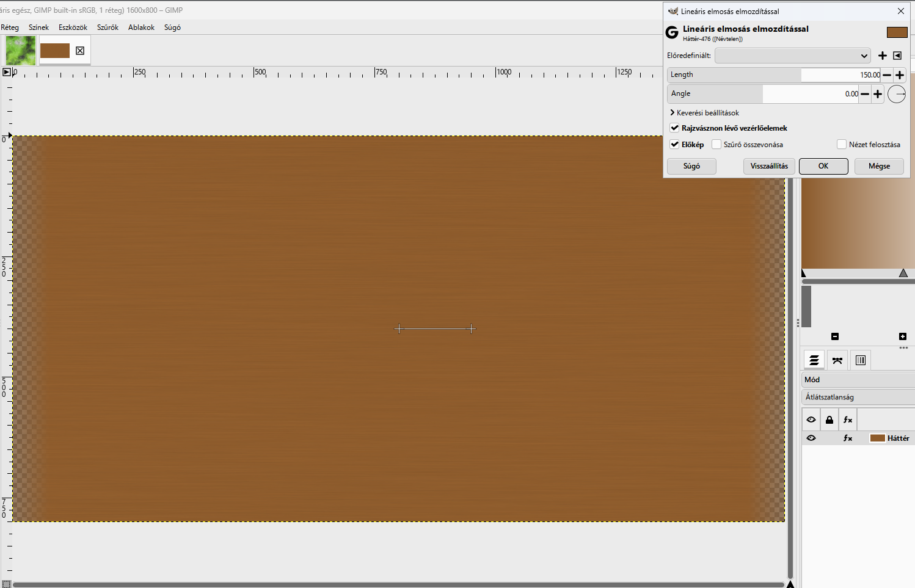Image resolution: width=915 pixels, height=588 pixels.
Task: Enable the Szűrő összevonása checkbox
Action: coord(716,145)
